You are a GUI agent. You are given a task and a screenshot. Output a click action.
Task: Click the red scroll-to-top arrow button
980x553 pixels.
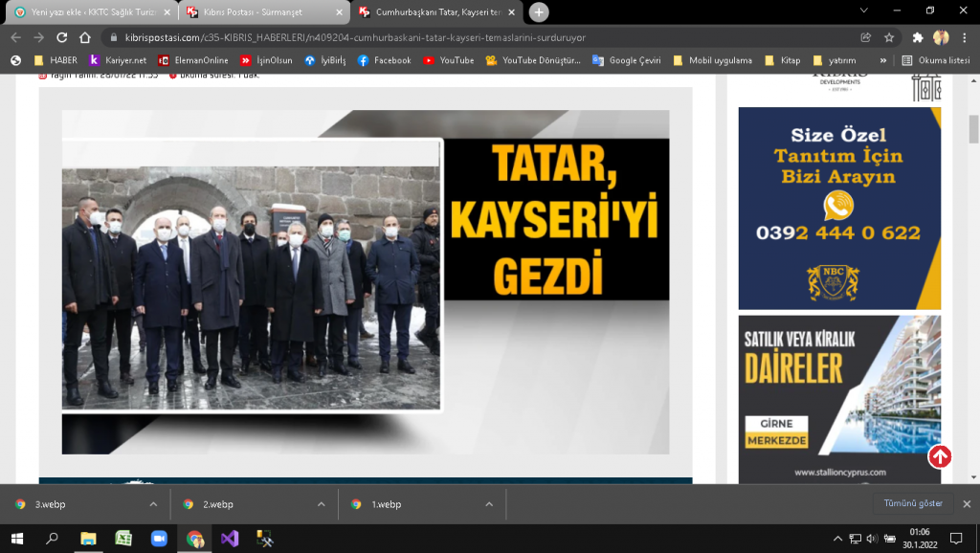coord(940,457)
